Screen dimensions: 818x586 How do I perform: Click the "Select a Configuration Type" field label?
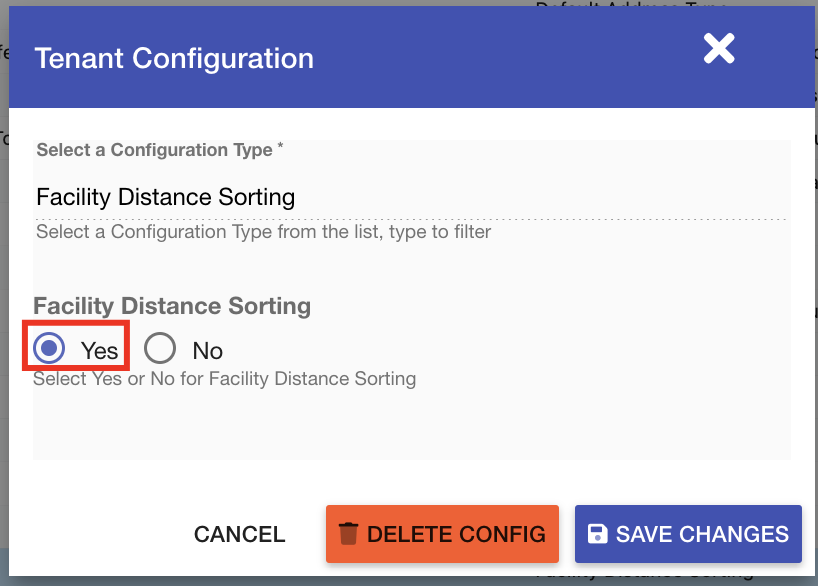point(154,150)
